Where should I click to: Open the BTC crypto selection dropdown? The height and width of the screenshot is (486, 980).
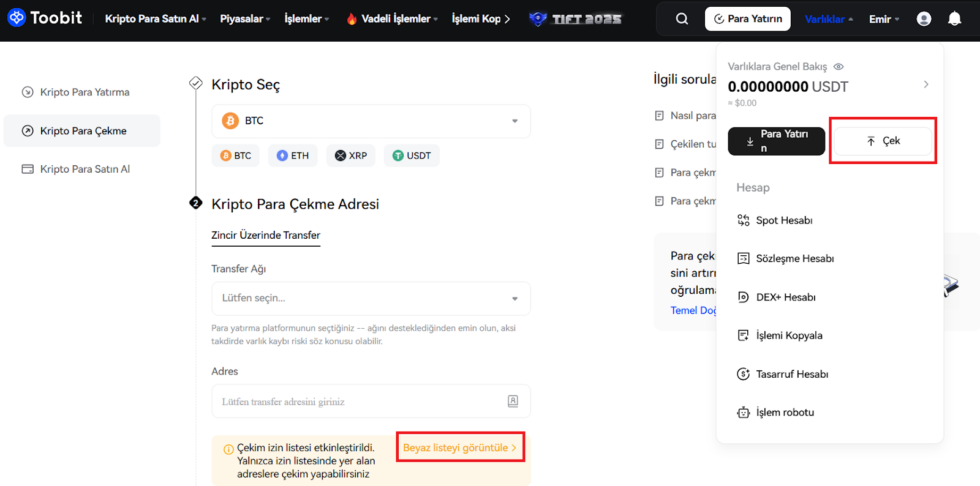(x=371, y=121)
